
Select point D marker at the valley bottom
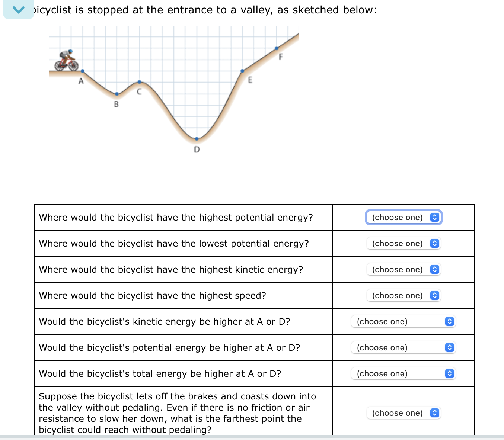pyautogui.click(x=197, y=138)
